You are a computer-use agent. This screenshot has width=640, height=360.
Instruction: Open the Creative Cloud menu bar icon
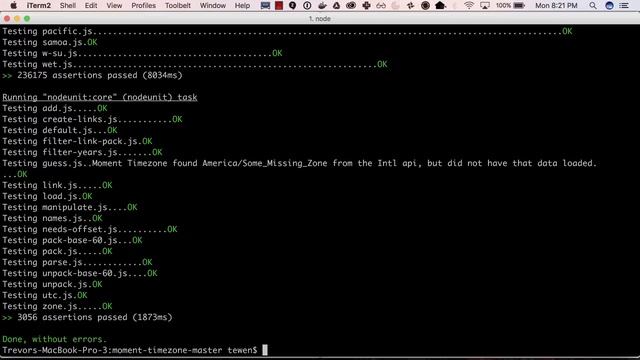point(351,5)
